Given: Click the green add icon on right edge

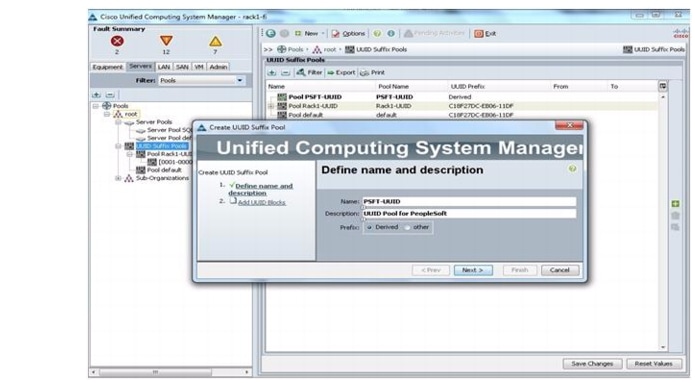Looking at the screenshot, I should click(x=675, y=203).
